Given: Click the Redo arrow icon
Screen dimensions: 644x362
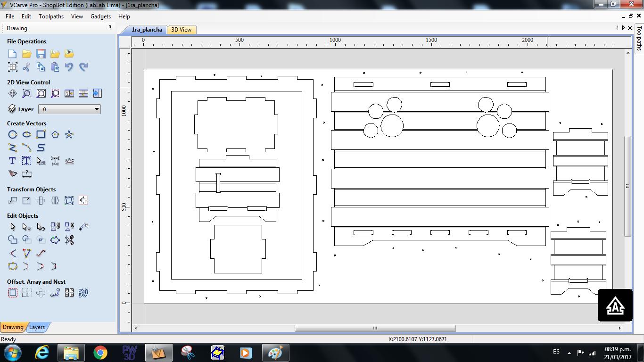Looking at the screenshot, I should click(x=83, y=67).
